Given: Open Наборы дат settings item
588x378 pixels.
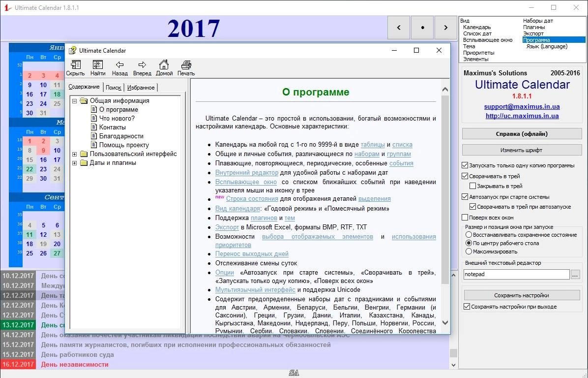Looking at the screenshot, I should [x=538, y=21].
